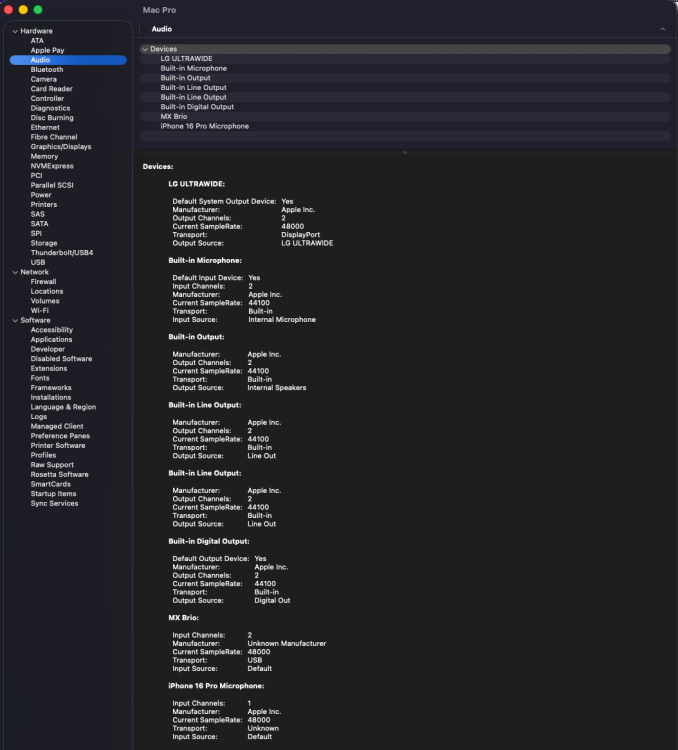The height and width of the screenshot is (750, 678).
Task: Select Memory in the sidebar
Action: [44, 156]
